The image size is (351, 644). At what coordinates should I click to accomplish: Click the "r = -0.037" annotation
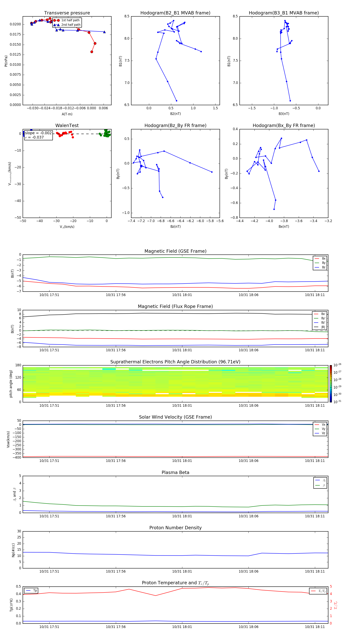[35, 137]
